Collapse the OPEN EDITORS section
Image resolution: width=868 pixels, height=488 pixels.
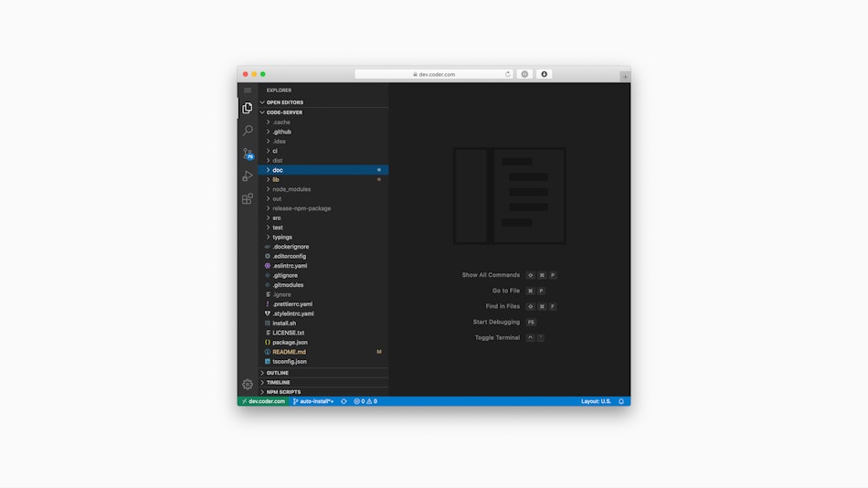[323, 102]
